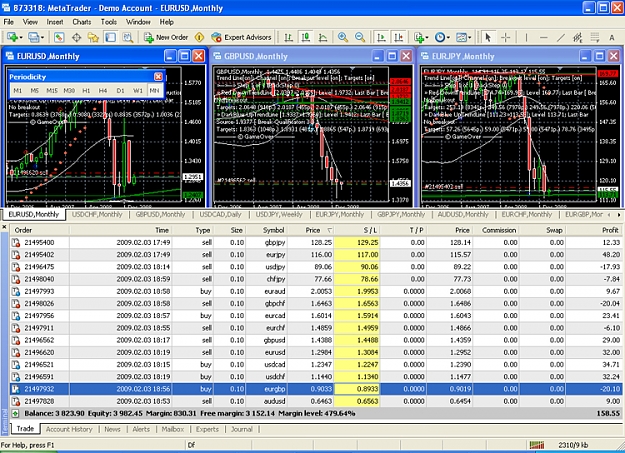Expand the New Chart dropdown arrow
This screenshot has width=625, height=453.
[21, 37]
